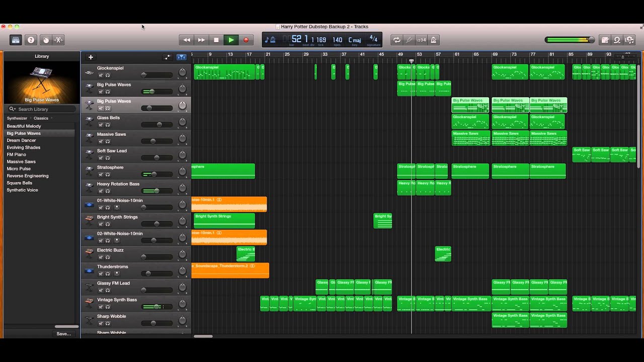Select Synthesizer breadcrumb in Library
The image size is (644, 362).
[x=17, y=118]
